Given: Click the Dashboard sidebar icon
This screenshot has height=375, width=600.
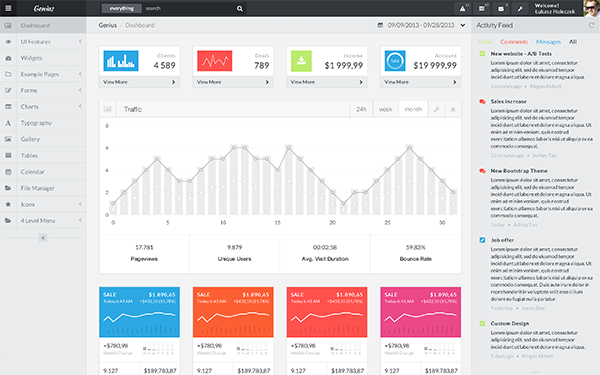Looking at the screenshot, I should pos(8,25).
